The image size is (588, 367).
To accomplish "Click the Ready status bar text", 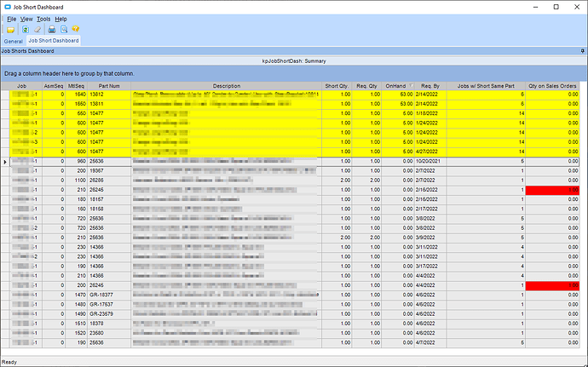I will 9,362.
